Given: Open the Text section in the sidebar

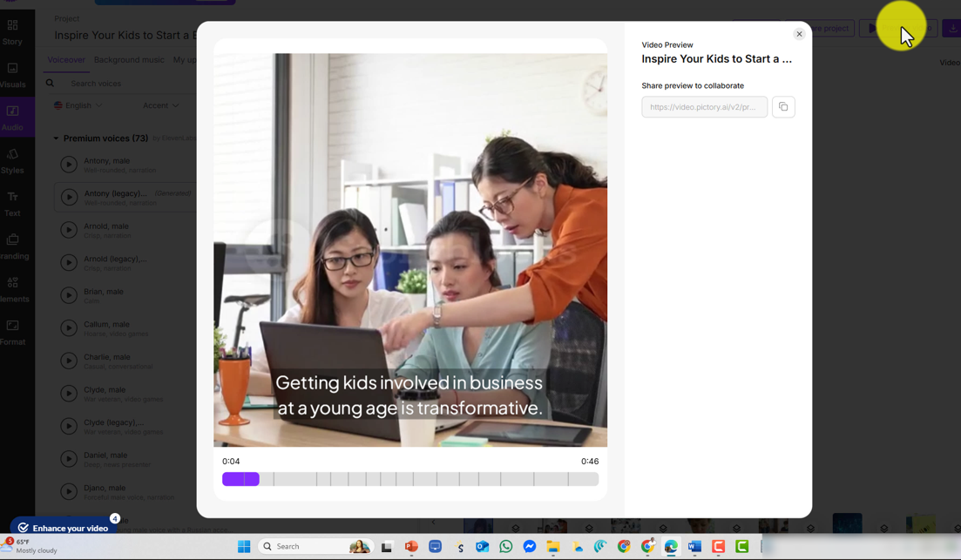Looking at the screenshot, I should [12, 204].
